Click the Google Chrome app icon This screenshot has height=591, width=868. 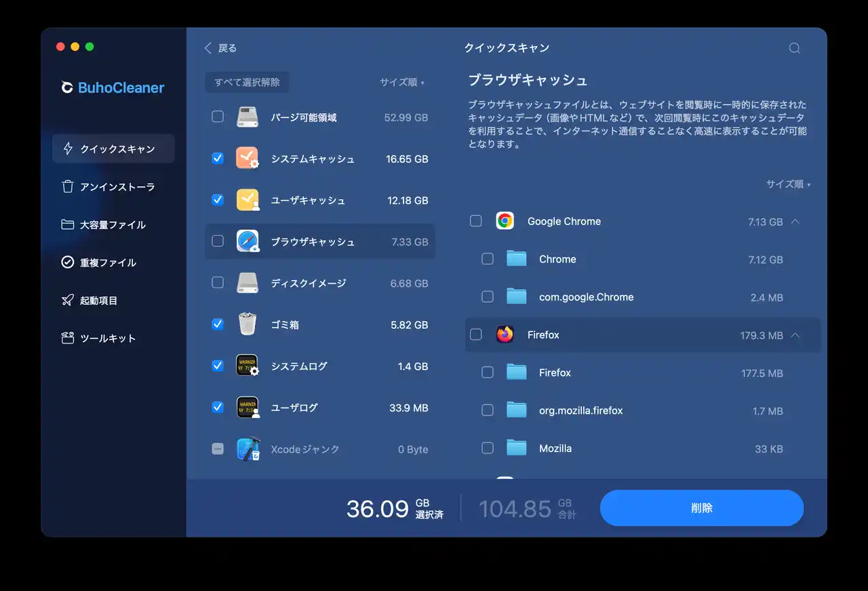[505, 221]
